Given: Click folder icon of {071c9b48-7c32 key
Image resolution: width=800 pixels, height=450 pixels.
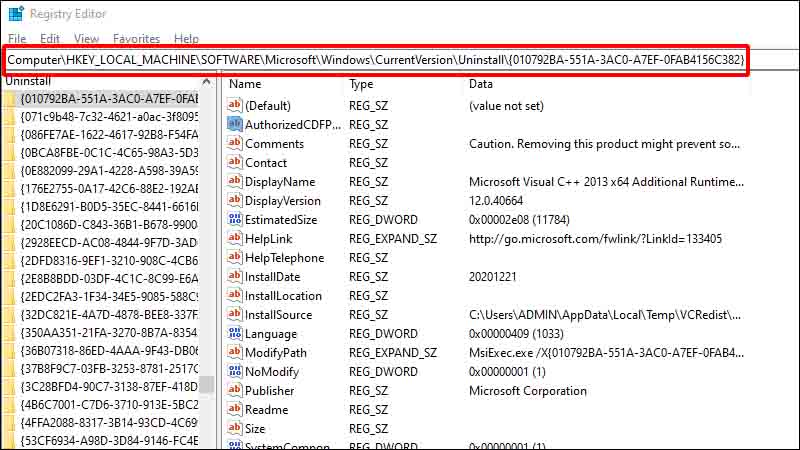Looking at the screenshot, I should click(9, 117).
